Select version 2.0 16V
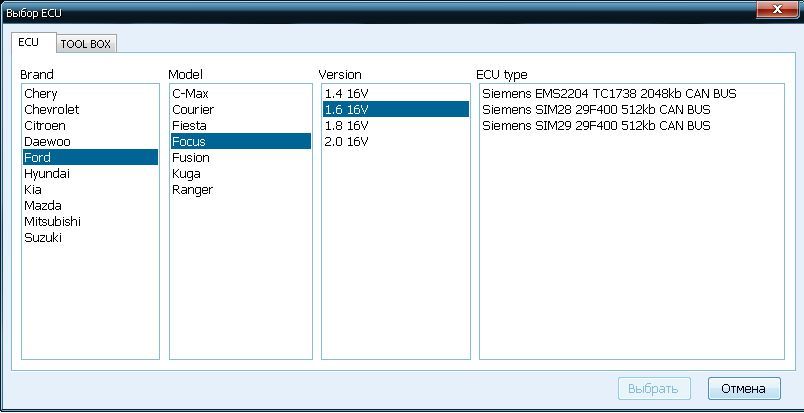 [x=396, y=141]
